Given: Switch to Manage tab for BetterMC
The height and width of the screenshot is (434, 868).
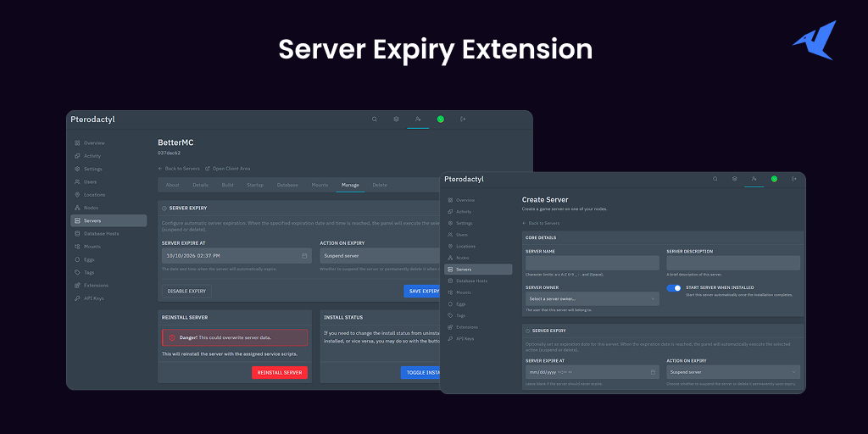Looking at the screenshot, I should [350, 185].
